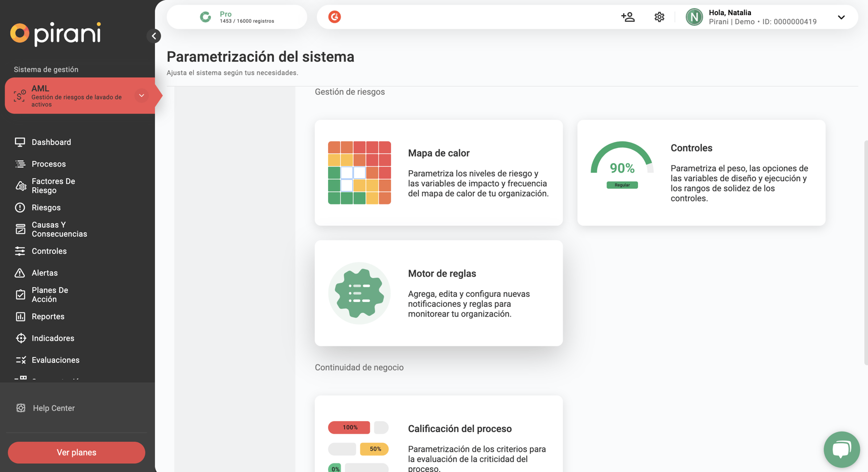
Task: Click the Ver planes button
Action: click(76, 452)
